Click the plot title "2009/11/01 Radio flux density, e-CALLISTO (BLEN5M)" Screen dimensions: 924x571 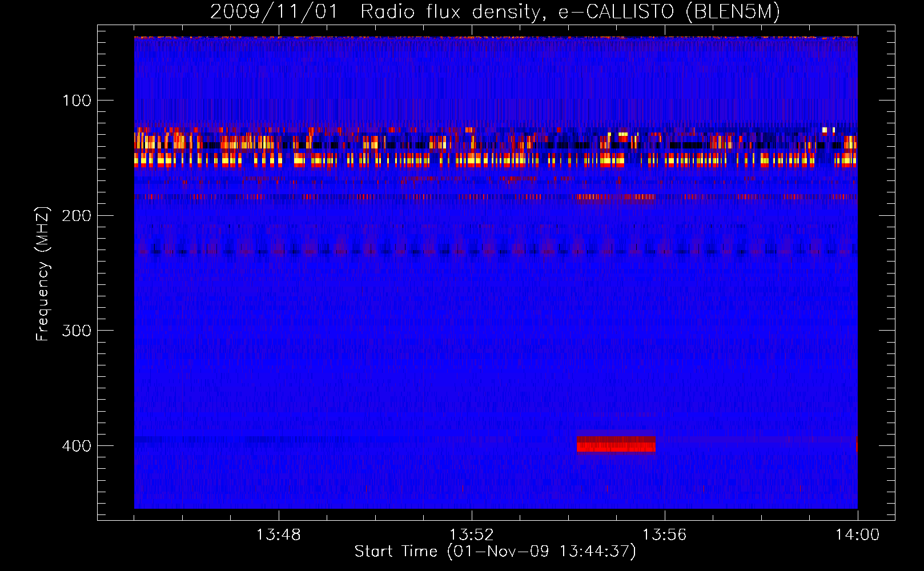click(x=495, y=11)
